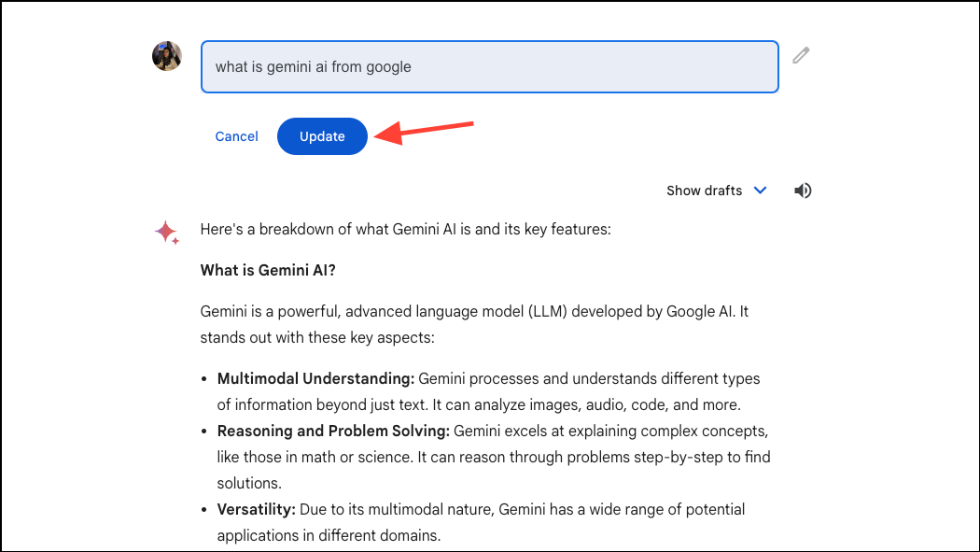Click the Gemini sparkle icon beside the response
Image resolution: width=980 pixels, height=552 pixels.
pyautogui.click(x=166, y=233)
